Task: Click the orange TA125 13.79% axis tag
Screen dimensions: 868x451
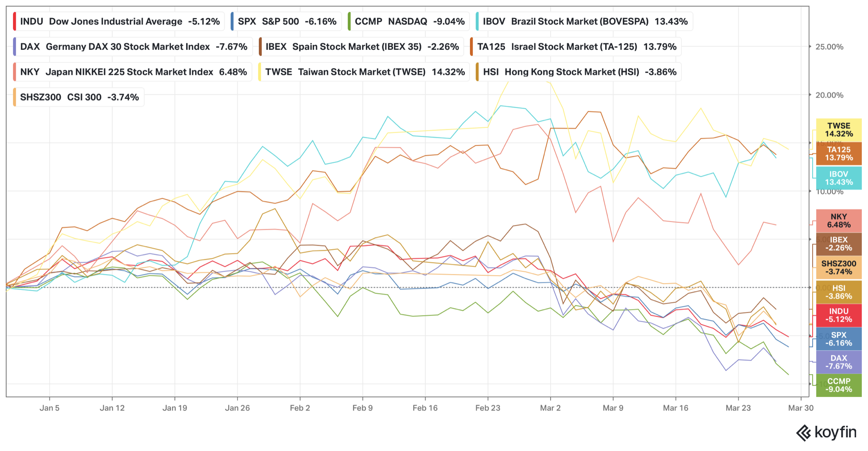Action: click(x=839, y=154)
